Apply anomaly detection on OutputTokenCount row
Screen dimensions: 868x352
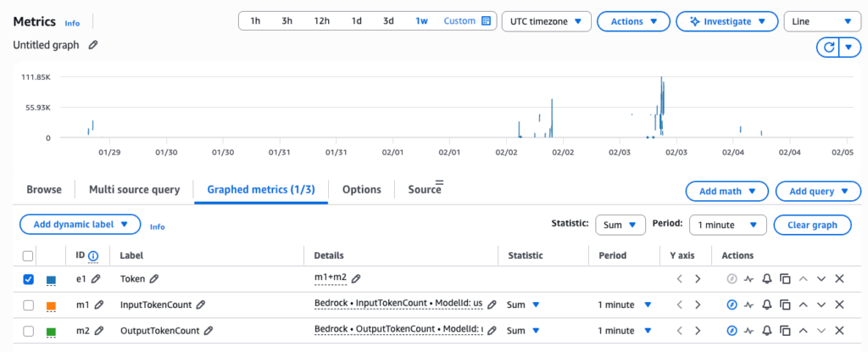tap(749, 331)
